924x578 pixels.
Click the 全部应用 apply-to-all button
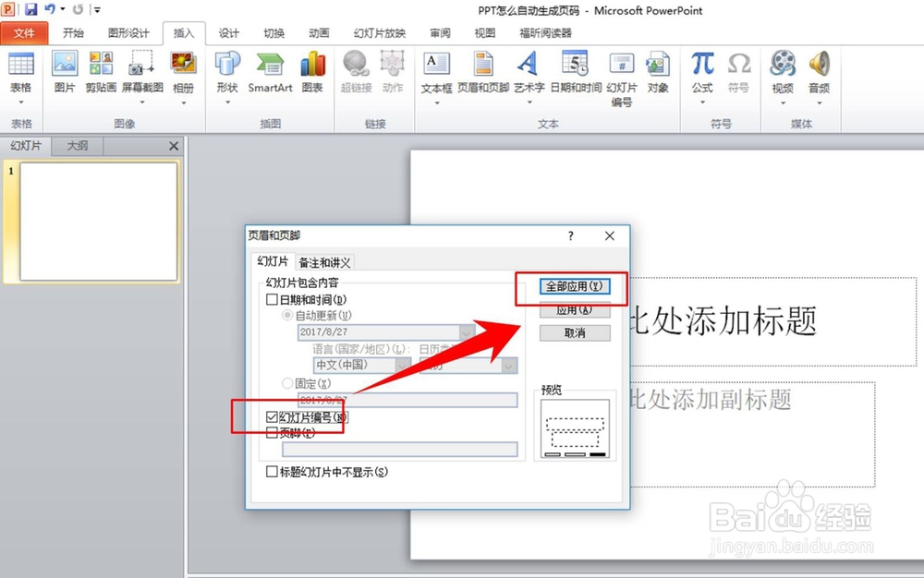click(575, 286)
